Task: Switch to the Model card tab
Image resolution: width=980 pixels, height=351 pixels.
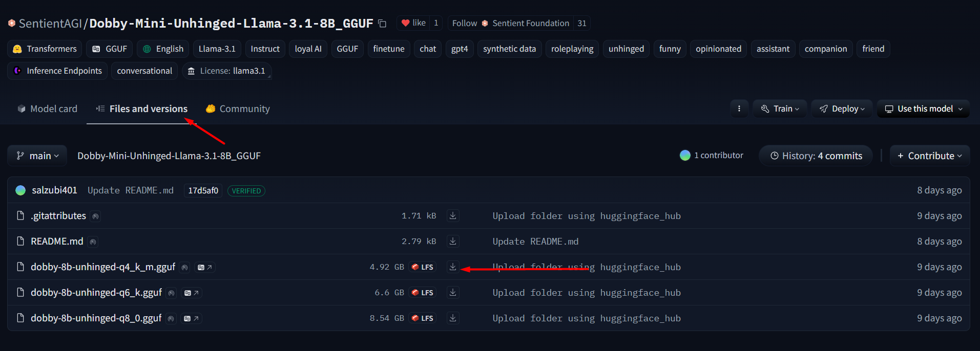Action: coord(47,108)
